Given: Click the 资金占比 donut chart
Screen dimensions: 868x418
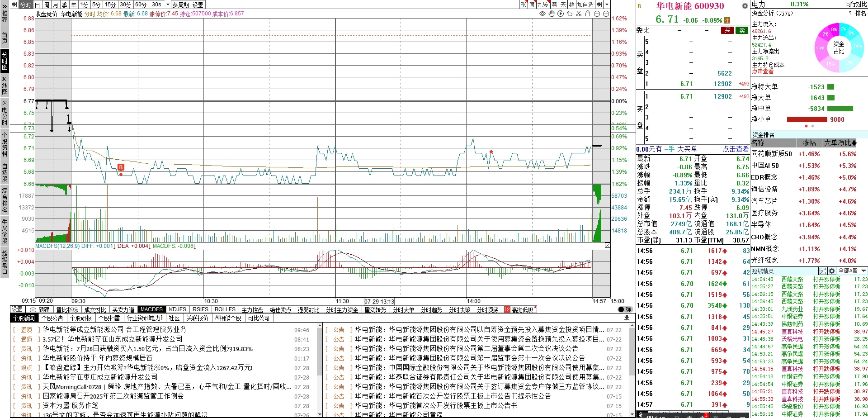Looking at the screenshot, I should click(x=839, y=47).
